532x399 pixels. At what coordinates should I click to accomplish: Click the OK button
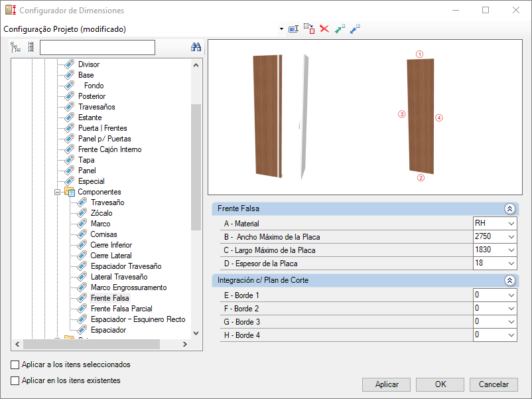[440, 384]
